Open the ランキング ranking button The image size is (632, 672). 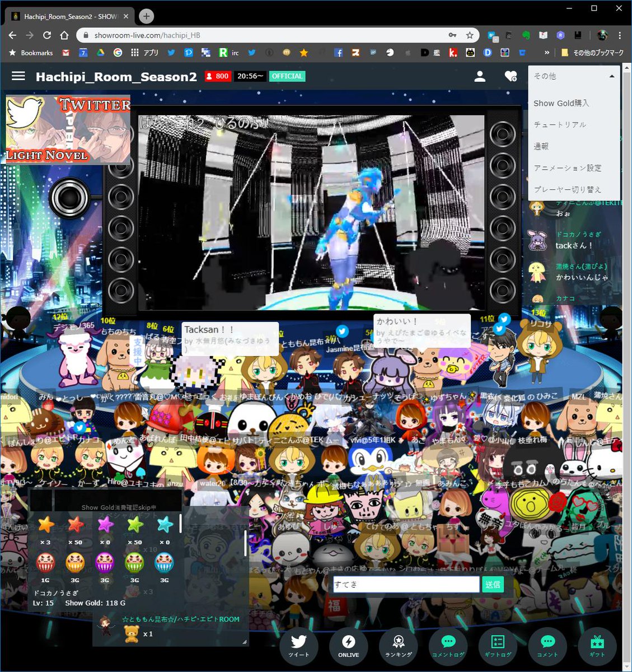click(398, 645)
